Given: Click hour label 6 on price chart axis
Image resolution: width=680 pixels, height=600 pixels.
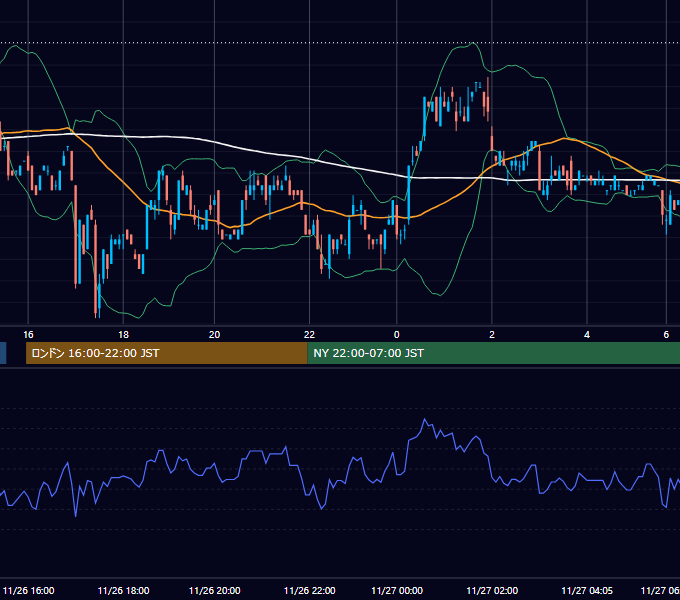Looking at the screenshot, I should (x=666, y=335).
